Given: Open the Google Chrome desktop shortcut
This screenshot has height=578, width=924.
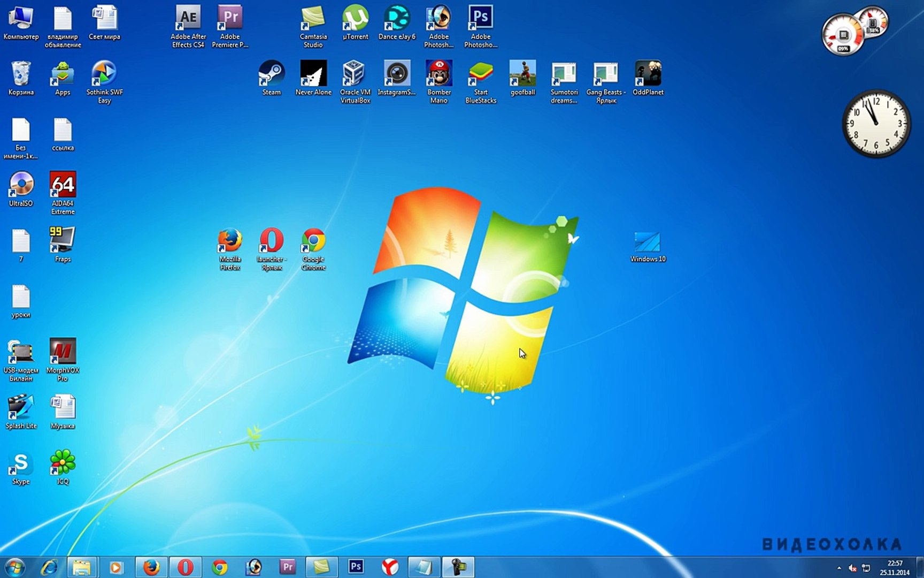Looking at the screenshot, I should tap(313, 249).
